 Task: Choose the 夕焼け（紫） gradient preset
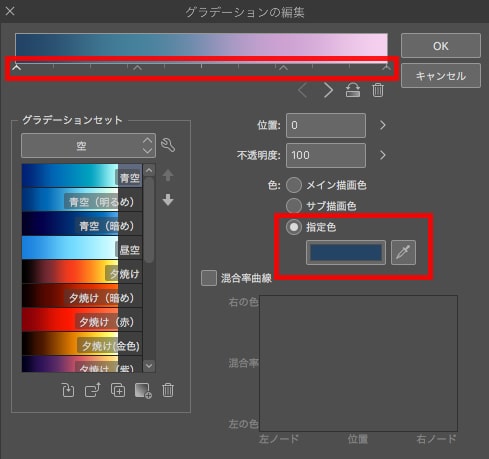(82, 364)
